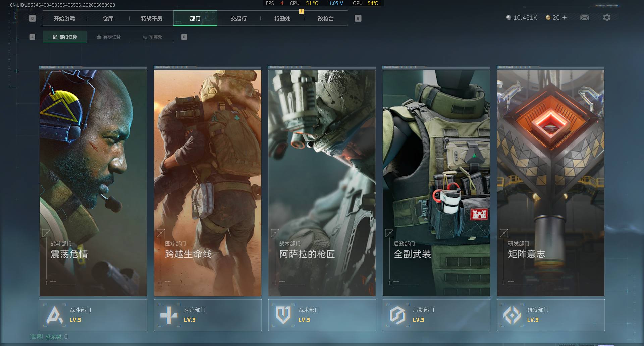The image size is (644, 346).
Task: Open the 开始游戏 tab
Action: pyautogui.click(x=64, y=18)
